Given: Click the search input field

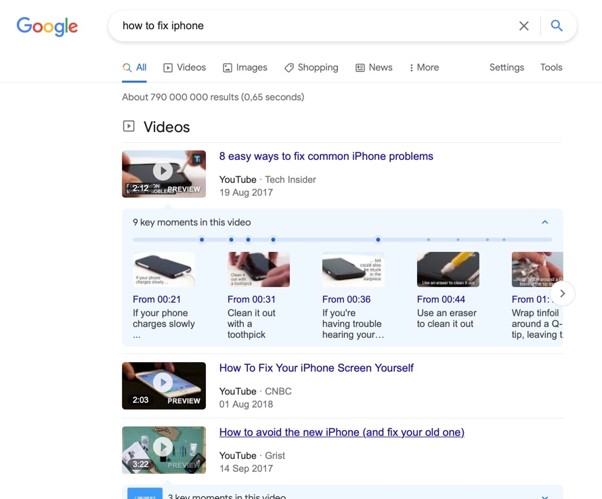Looking at the screenshot, I should coord(310,26).
